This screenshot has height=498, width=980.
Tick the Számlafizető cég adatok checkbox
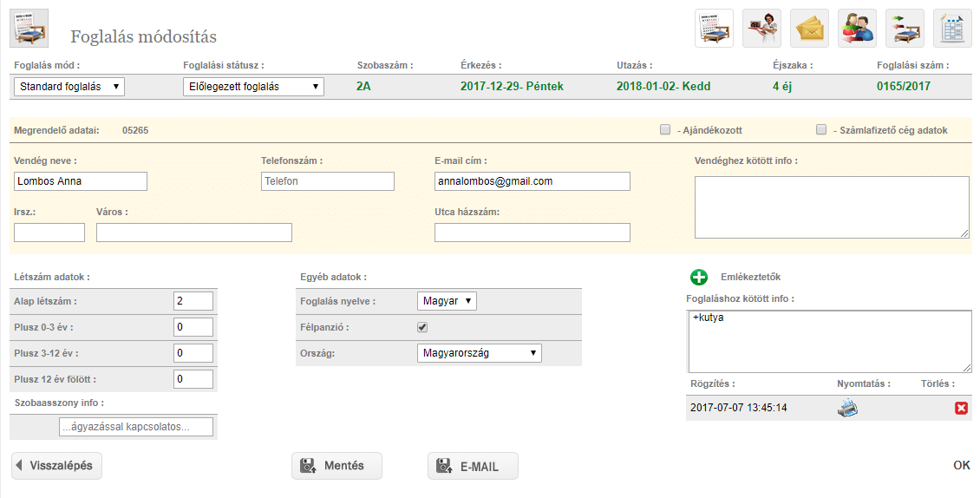821,130
